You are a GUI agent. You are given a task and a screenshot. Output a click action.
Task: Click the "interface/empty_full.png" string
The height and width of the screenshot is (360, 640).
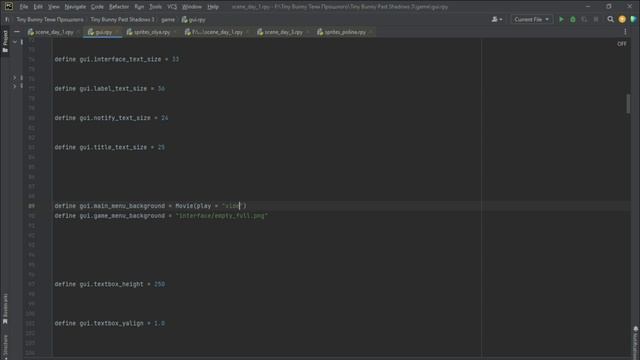(x=222, y=216)
